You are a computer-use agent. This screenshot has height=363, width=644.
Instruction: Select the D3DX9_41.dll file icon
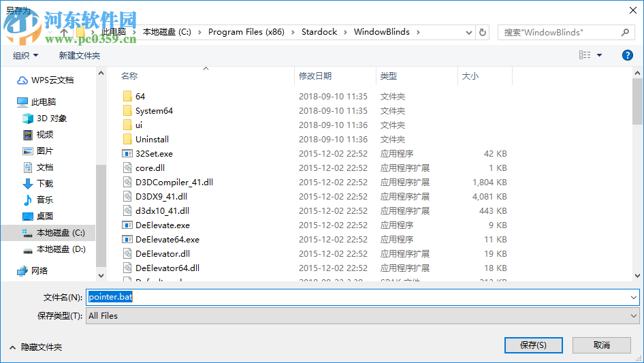127,197
